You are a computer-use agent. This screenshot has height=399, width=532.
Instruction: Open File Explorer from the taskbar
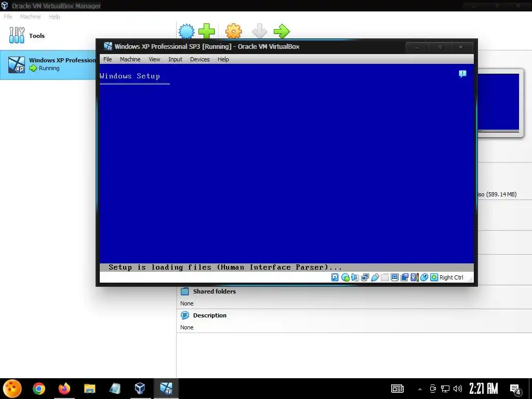point(89,389)
